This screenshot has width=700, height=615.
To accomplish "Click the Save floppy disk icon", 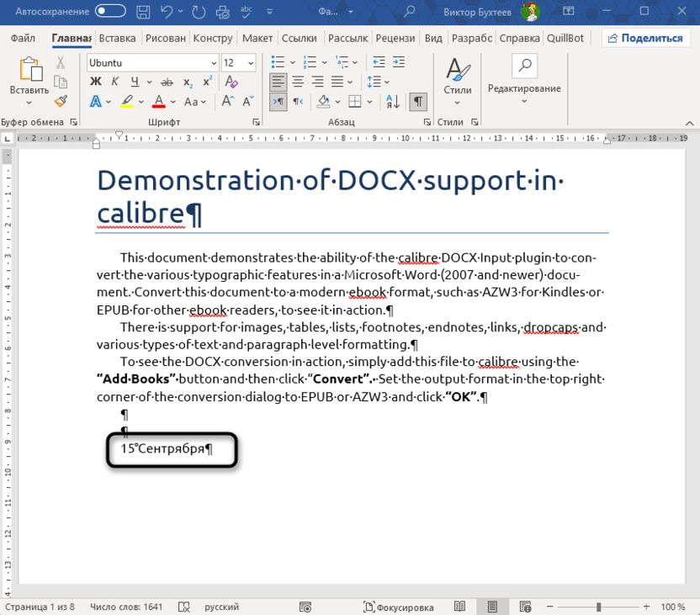I will [143, 12].
